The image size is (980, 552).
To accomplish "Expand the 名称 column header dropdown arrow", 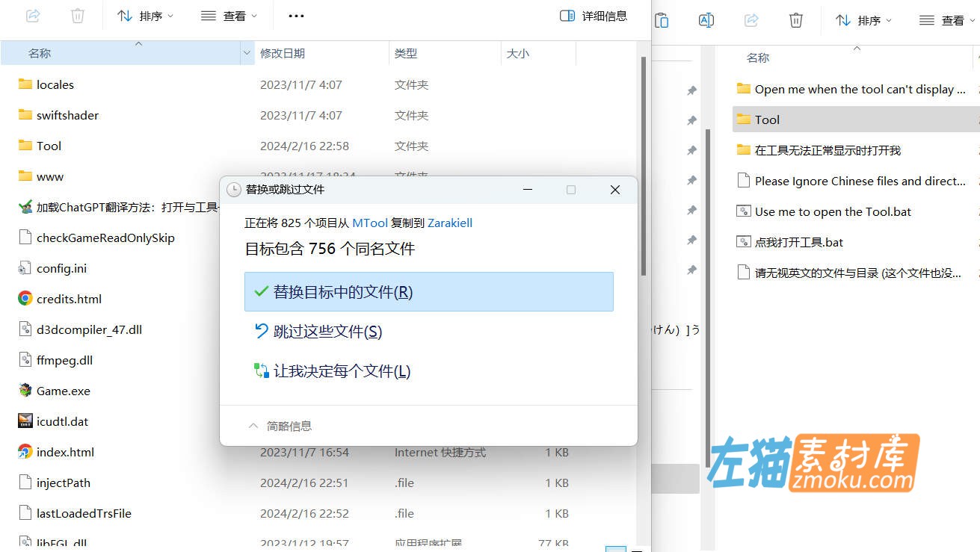I will [247, 52].
